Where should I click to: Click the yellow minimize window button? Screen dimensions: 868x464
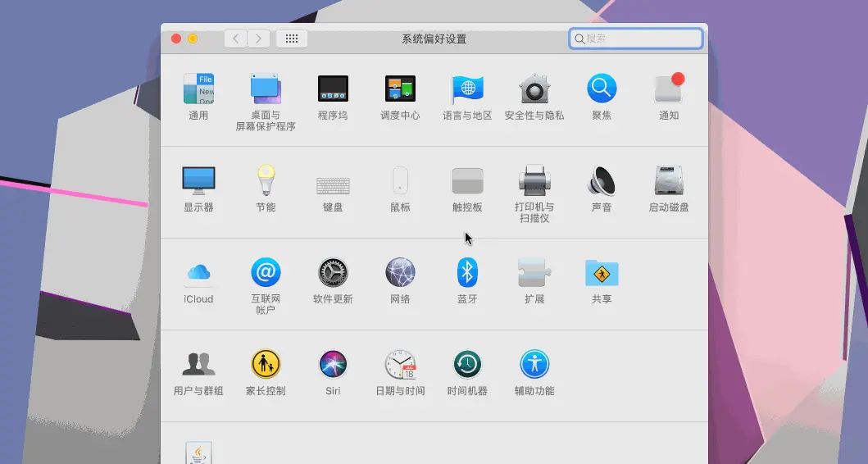click(193, 39)
